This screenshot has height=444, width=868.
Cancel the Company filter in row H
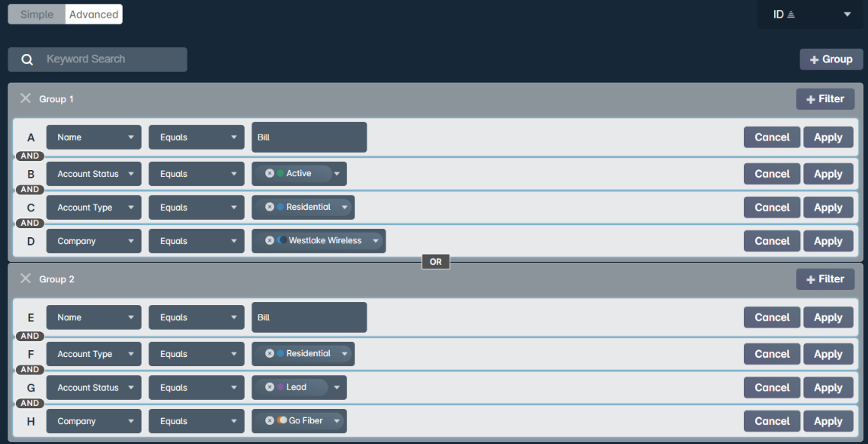[x=772, y=421]
